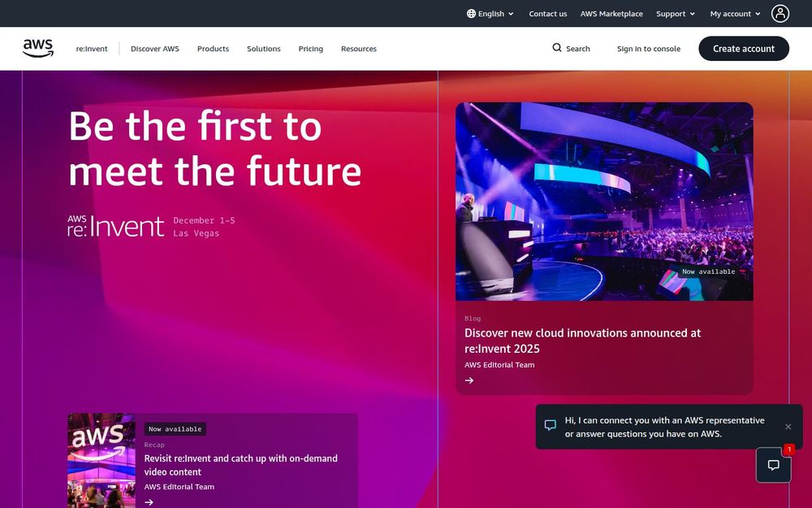Dismiss the AWS chat greeting message

(788, 427)
